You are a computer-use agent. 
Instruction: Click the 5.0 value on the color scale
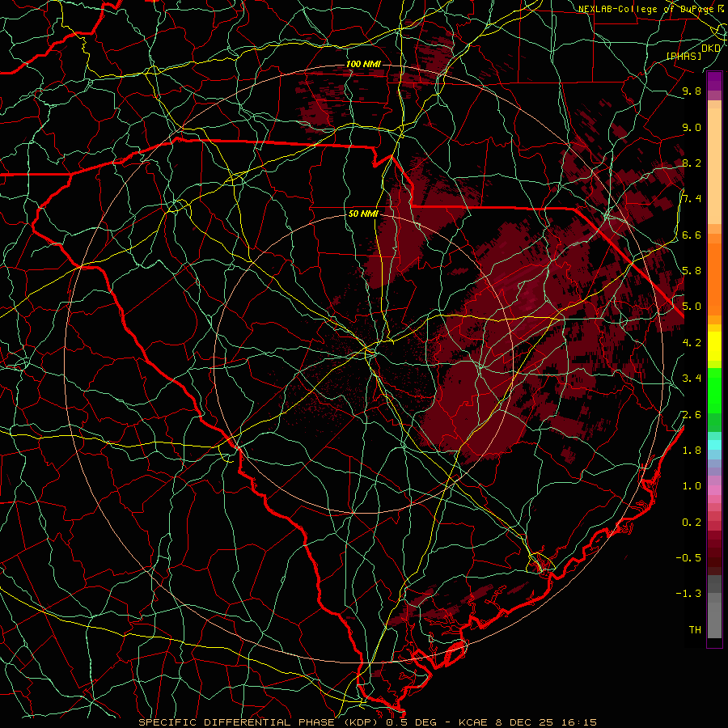tap(692, 307)
